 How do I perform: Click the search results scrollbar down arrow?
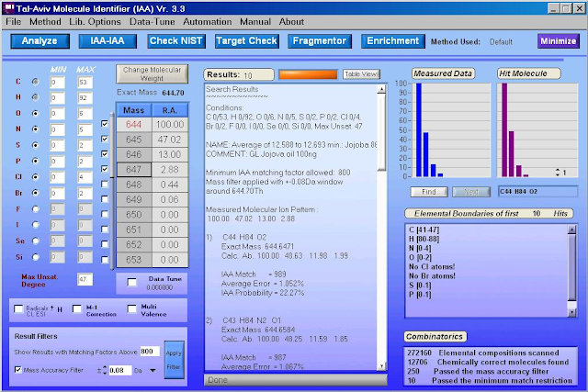point(381,365)
